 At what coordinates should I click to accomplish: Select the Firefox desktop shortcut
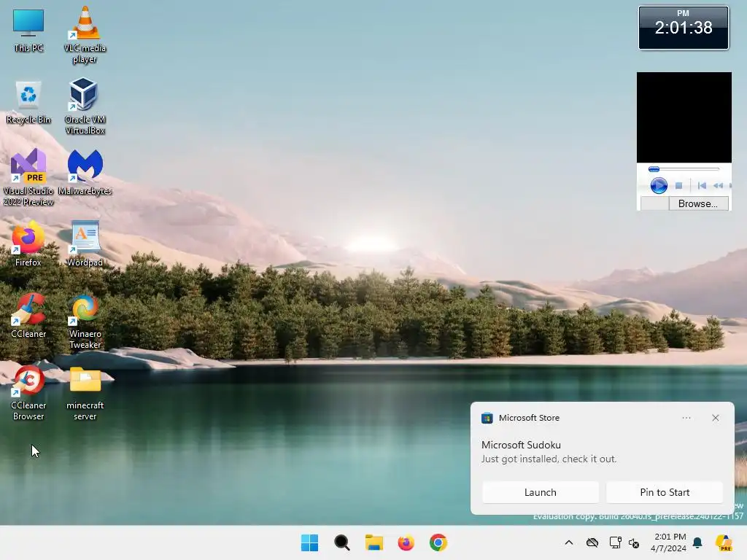pyautogui.click(x=28, y=244)
